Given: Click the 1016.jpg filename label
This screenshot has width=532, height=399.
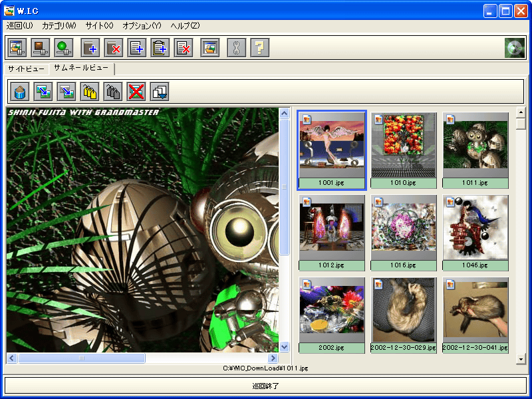Looking at the screenshot, I should point(404,265).
